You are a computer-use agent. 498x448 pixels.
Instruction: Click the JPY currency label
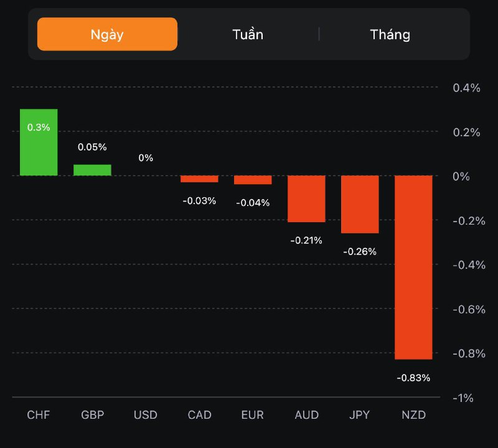click(360, 415)
